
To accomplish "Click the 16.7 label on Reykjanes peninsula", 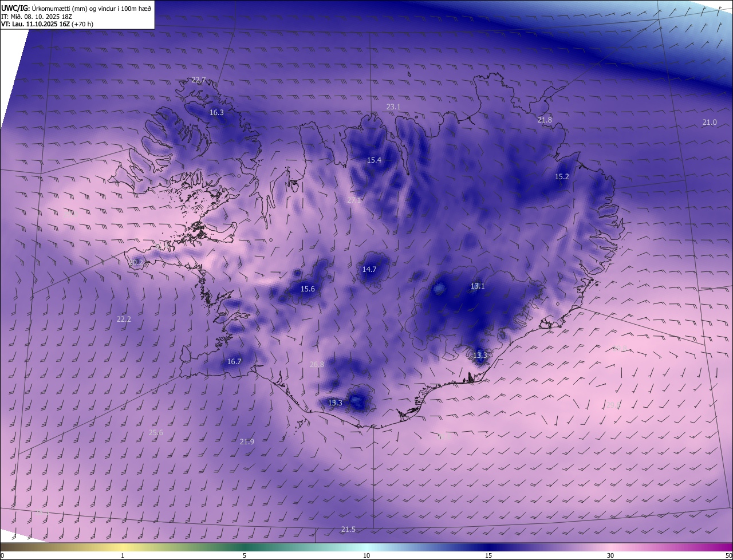I will point(234,361).
